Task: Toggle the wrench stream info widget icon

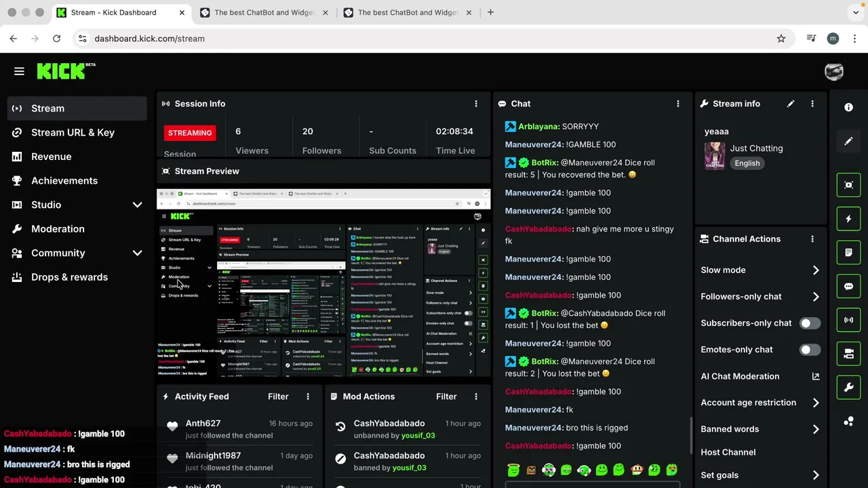Action: coord(848,388)
